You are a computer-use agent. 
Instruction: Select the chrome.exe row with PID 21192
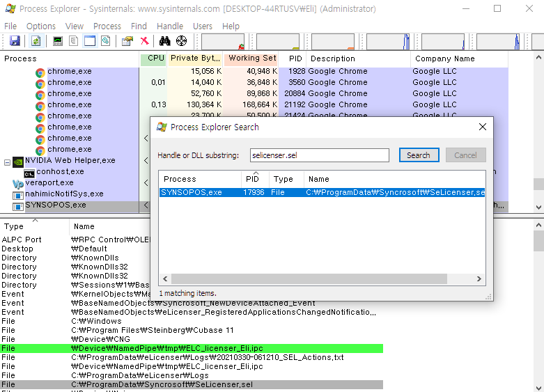pos(254,104)
